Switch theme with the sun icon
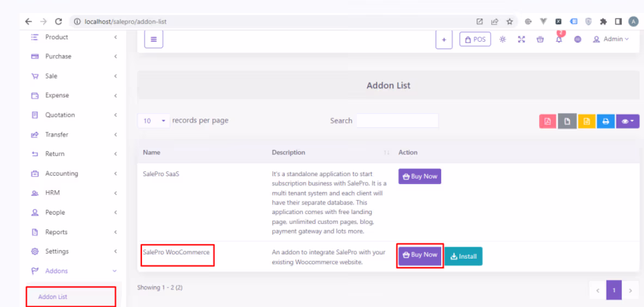The width and height of the screenshot is (644, 307). tap(503, 40)
